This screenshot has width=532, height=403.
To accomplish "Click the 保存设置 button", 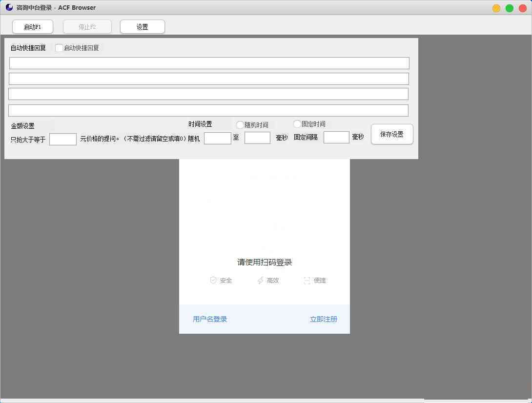I will point(391,134).
